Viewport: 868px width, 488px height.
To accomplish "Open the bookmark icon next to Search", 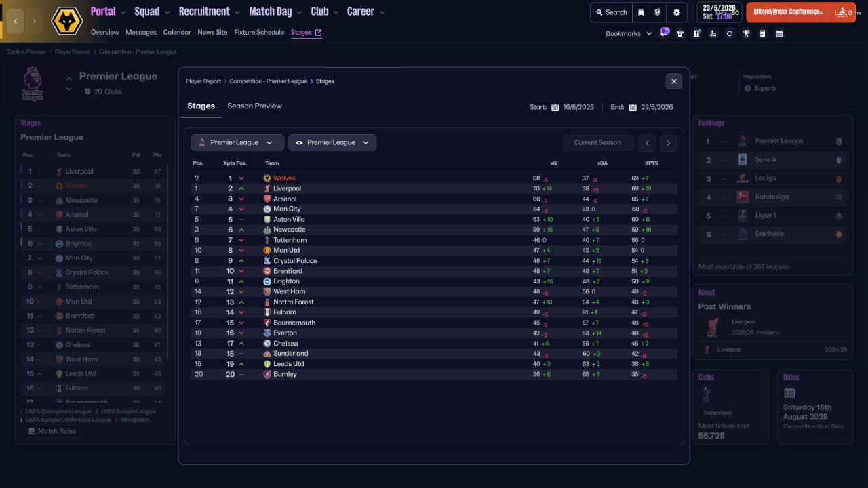I will (642, 12).
